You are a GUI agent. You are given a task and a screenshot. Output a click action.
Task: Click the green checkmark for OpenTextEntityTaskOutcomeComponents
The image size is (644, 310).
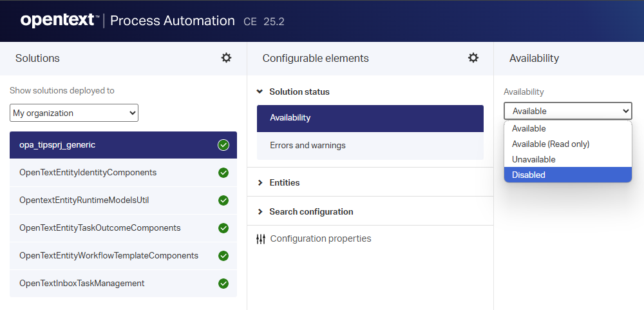tap(223, 228)
